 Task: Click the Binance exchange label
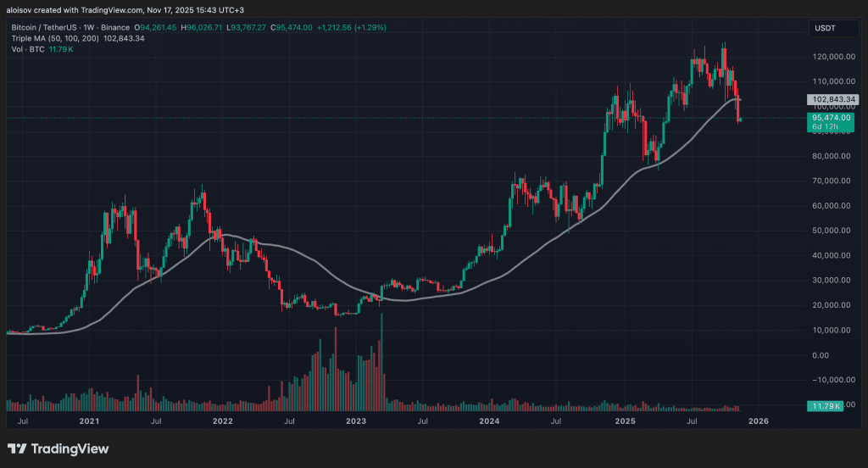(115, 28)
